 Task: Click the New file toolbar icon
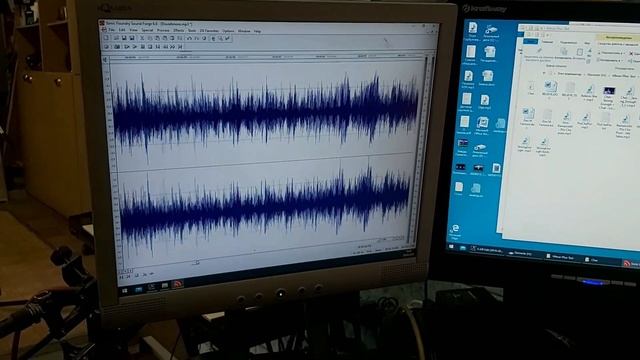pyautogui.click(x=106, y=38)
